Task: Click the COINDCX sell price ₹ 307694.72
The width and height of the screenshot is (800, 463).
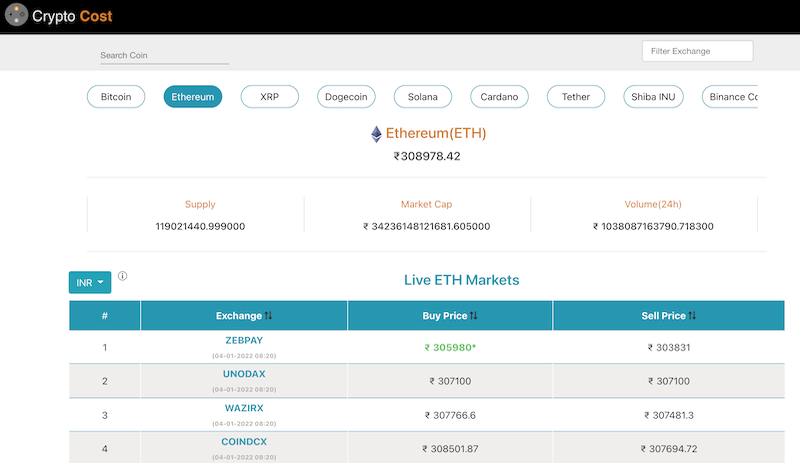Action: 669,449
